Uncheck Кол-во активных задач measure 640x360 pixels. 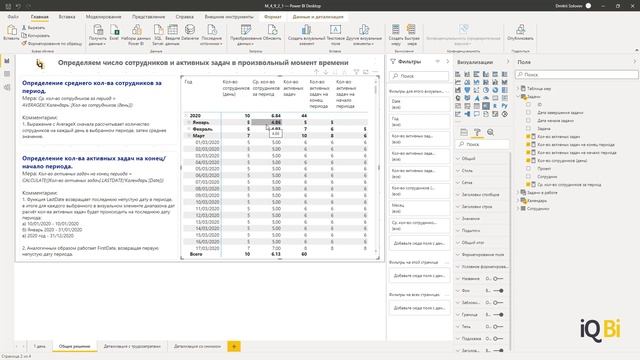coord(529,136)
